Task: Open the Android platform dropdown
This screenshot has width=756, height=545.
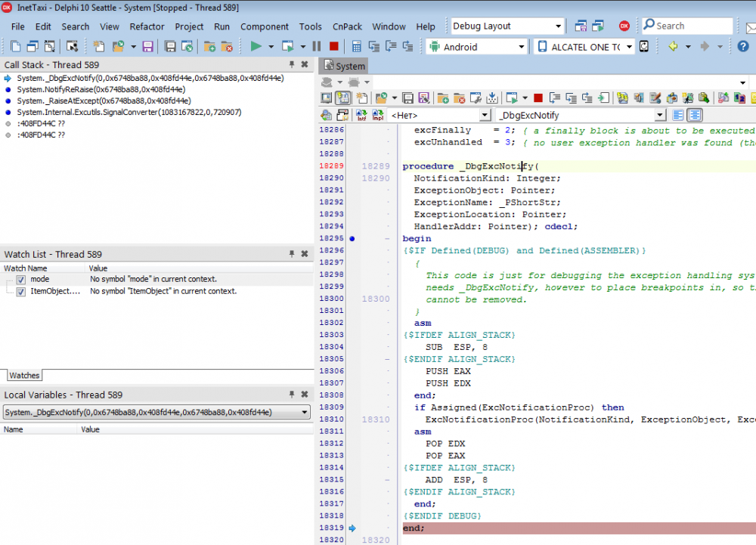Action: coord(521,47)
